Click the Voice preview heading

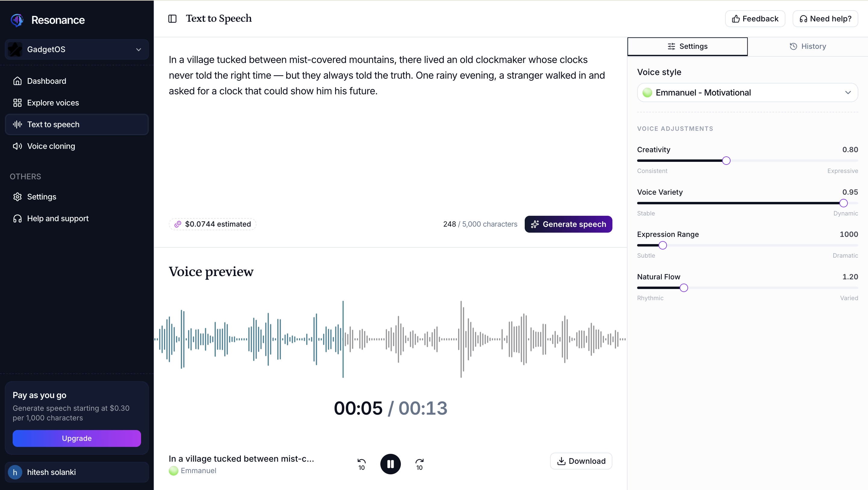[211, 272]
